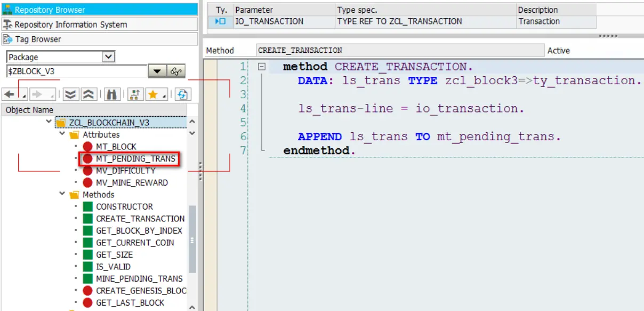This screenshot has width=644, height=311.
Task: Place the cursor on code line 2 DATA statement
Action: tap(469, 81)
